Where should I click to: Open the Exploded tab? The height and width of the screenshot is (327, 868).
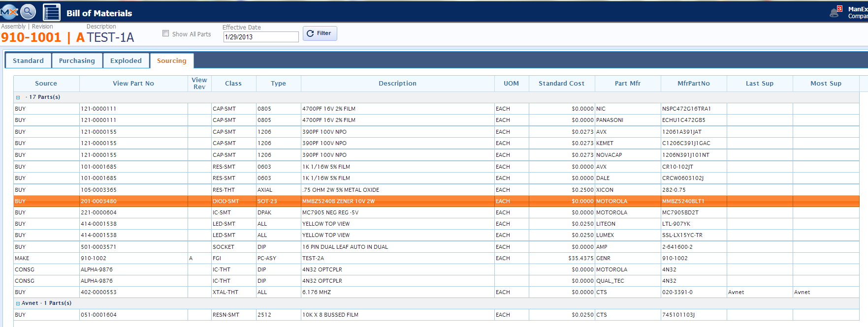(126, 60)
